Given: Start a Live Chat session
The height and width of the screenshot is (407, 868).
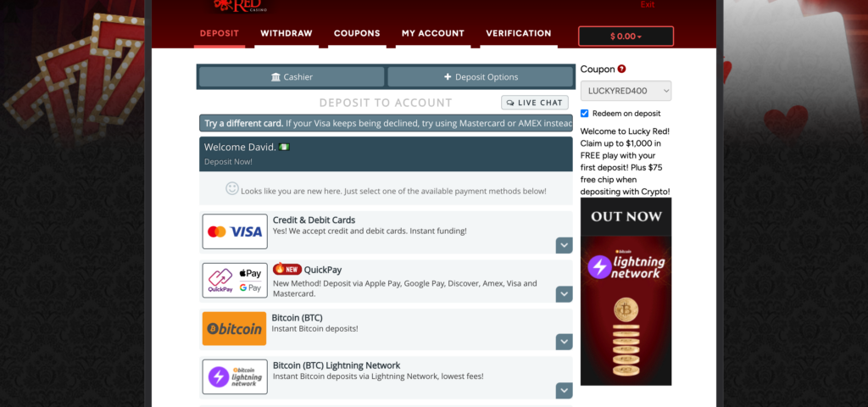Looking at the screenshot, I should (x=535, y=103).
